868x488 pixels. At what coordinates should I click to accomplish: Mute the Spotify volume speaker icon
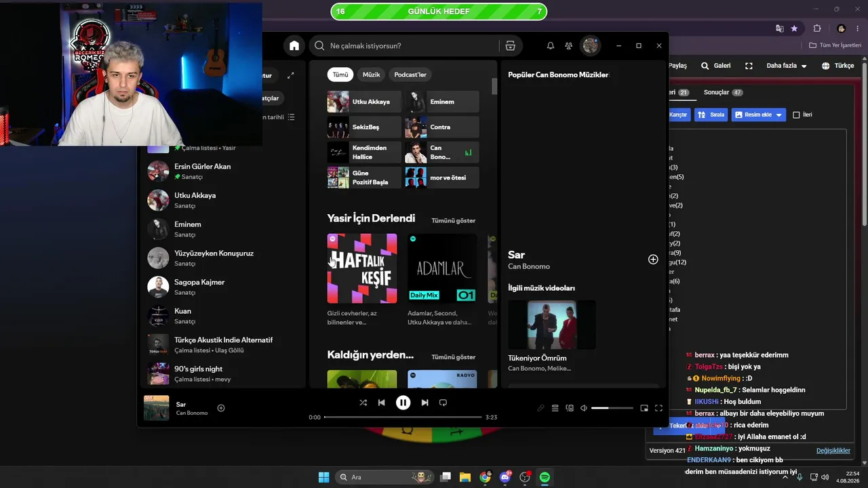584,408
